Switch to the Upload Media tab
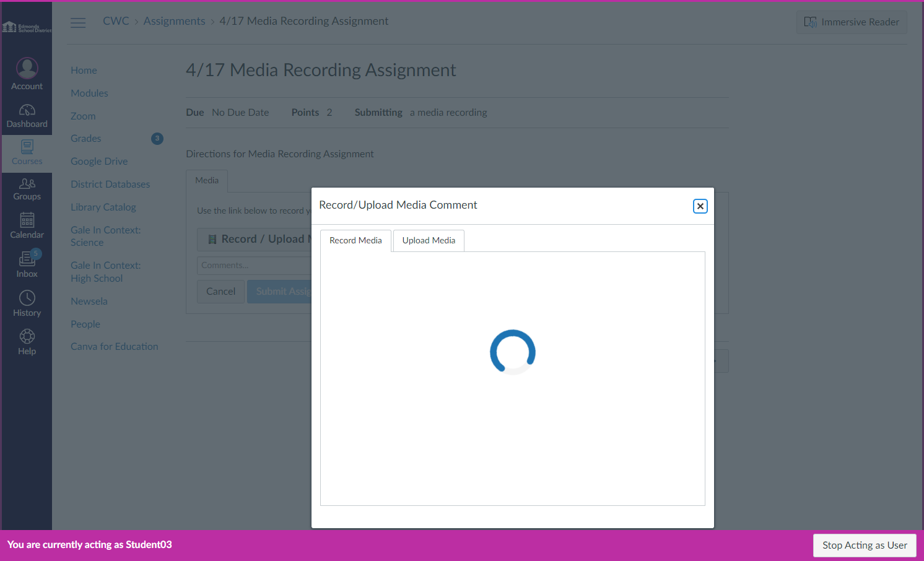 click(429, 240)
